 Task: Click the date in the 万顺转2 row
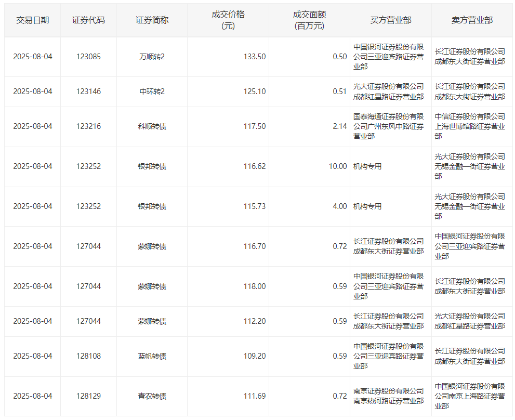(x=33, y=57)
